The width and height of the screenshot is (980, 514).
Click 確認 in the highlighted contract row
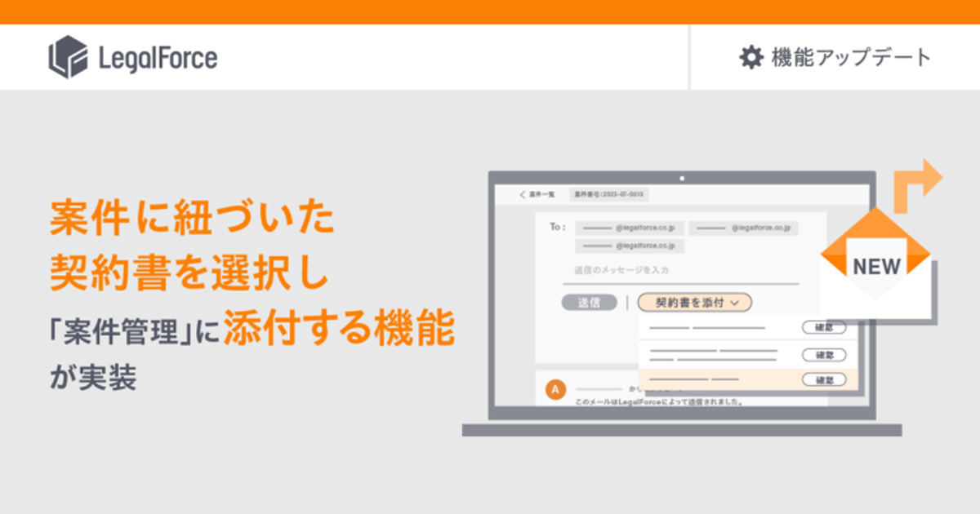(824, 379)
